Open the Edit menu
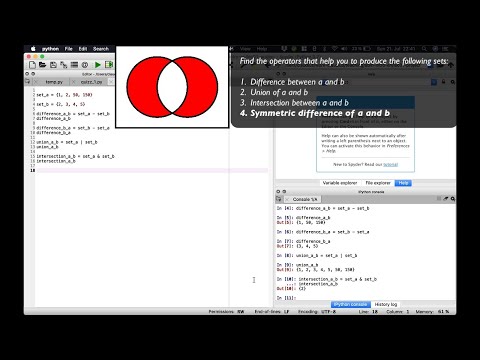The width and height of the screenshot is (480, 360). [x=83, y=49]
